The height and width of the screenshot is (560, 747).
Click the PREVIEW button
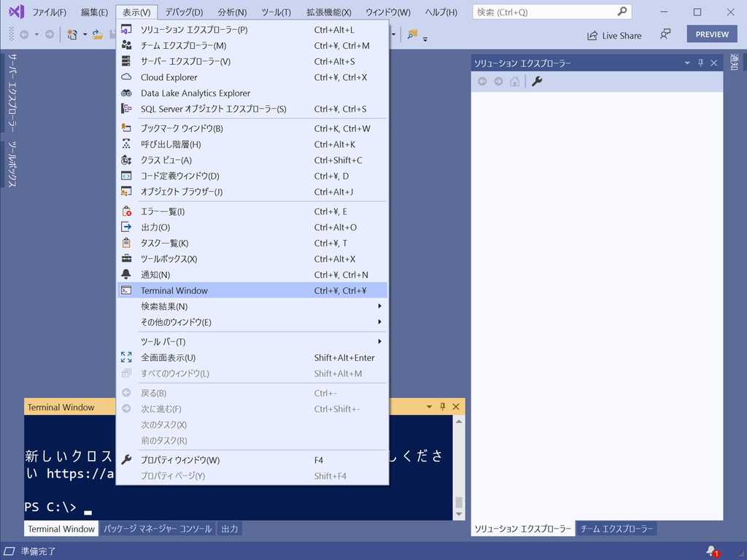(711, 34)
